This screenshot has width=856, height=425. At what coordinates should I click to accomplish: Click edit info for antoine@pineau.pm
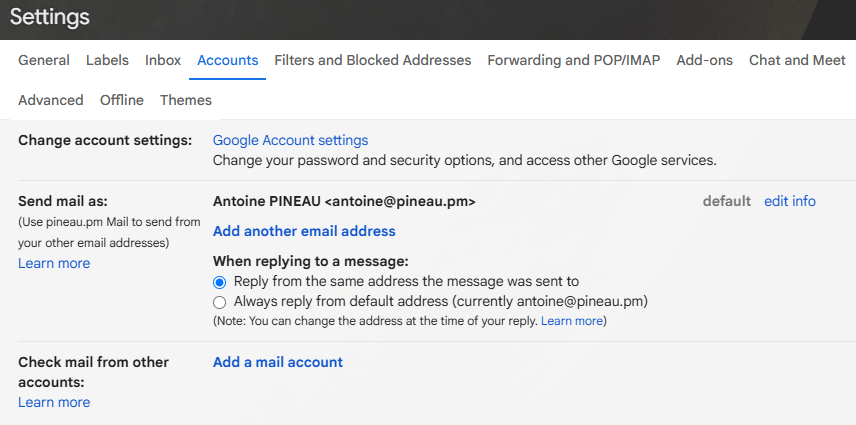tap(790, 201)
